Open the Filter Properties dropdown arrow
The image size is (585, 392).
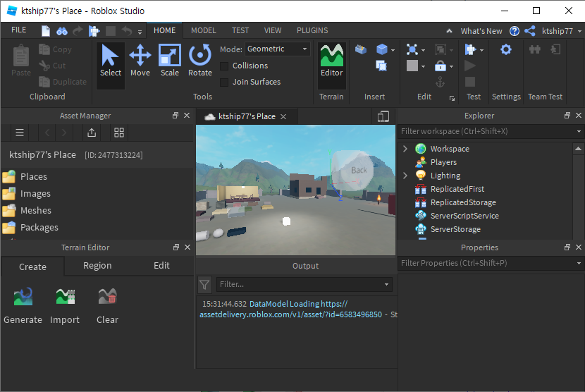pos(579,263)
